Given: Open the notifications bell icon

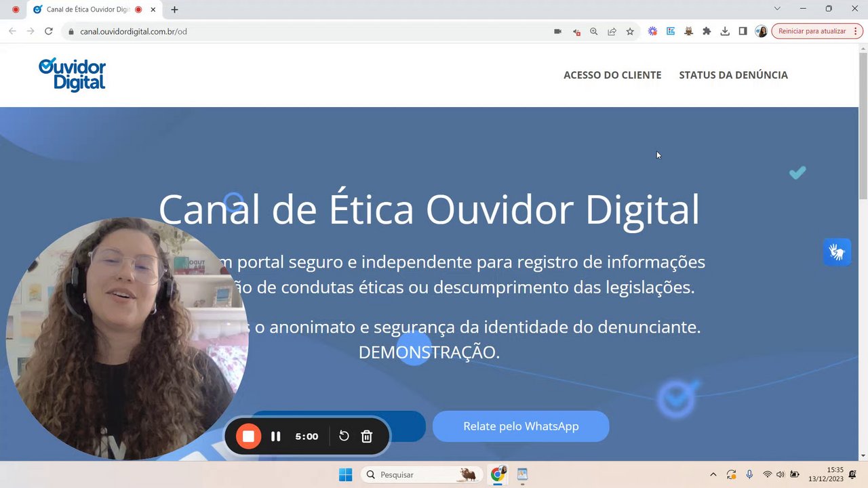Looking at the screenshot, I should click(x=852, y=474).
